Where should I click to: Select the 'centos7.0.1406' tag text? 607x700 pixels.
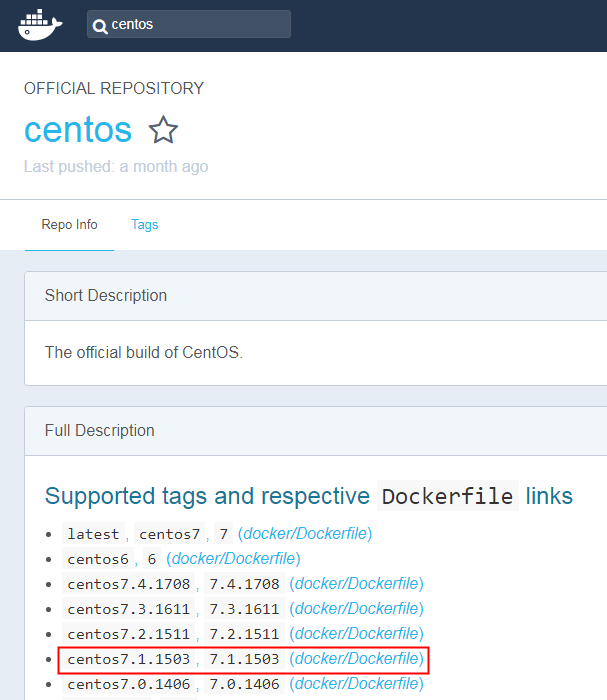tap(129, 684)
